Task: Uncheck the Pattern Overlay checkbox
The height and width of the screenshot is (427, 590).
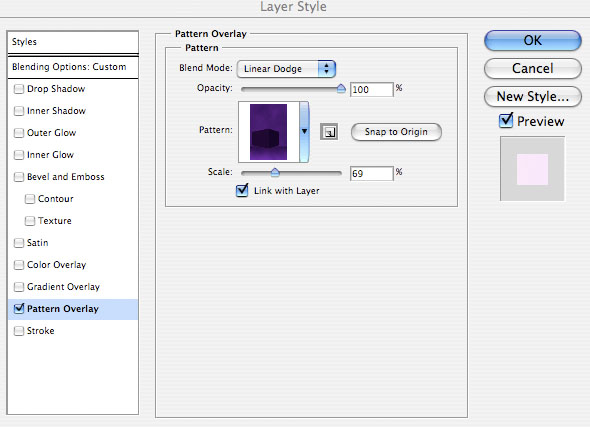Action: click(18, 308)
